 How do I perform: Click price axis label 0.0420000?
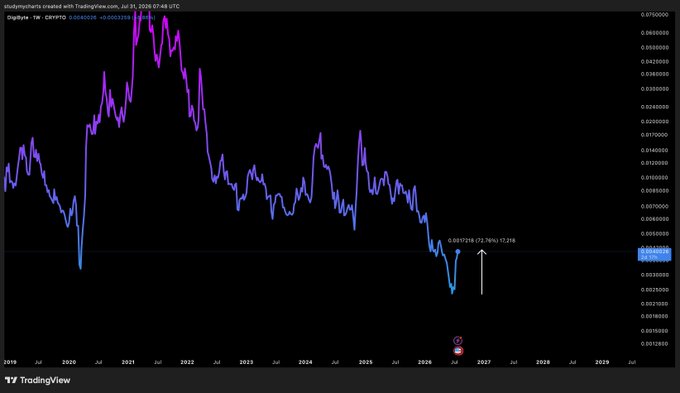[x=654, y=62]
